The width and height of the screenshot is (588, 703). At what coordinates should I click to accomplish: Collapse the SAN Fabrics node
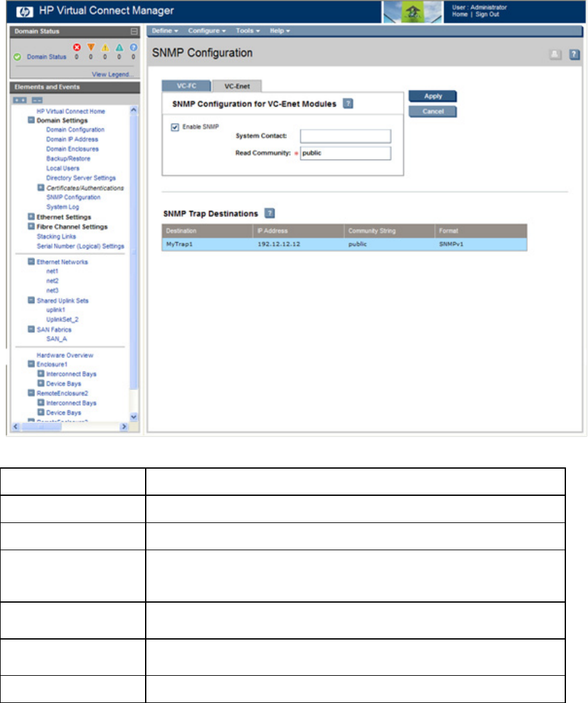[31, 329]
